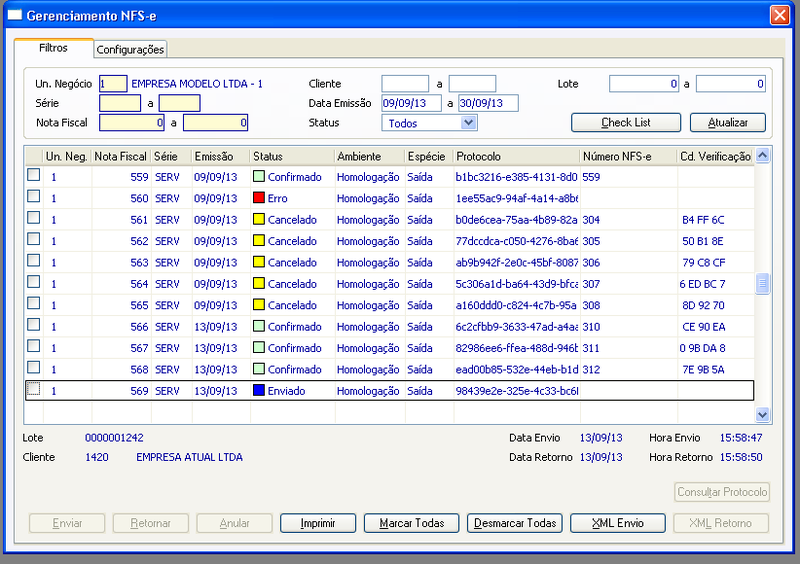This screenshot has width=800, height=564.
Task: Focus the Un. Negócio input field
Action: click(113, 84)
